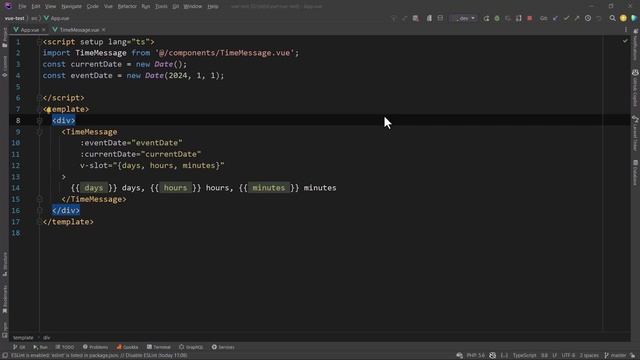640x360 pixels.
Task: Click the TimeMessage.vue import path string
Action: click(x=224, y=53)
